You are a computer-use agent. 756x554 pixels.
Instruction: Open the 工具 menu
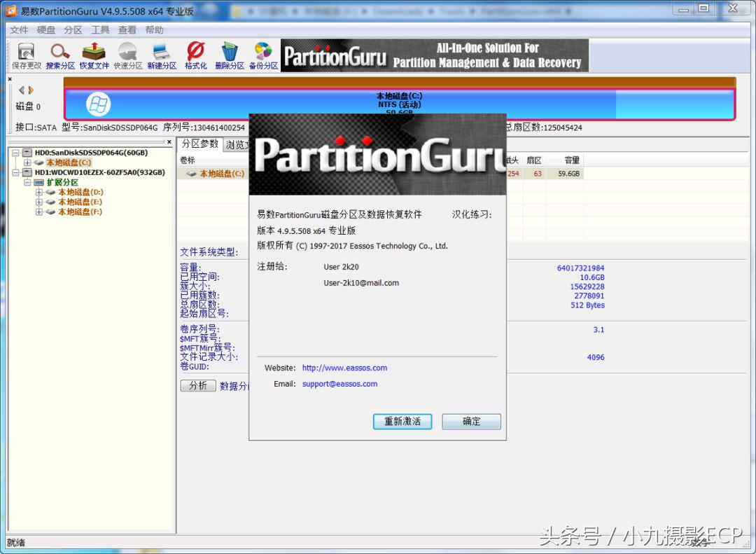tap(100, 30)
